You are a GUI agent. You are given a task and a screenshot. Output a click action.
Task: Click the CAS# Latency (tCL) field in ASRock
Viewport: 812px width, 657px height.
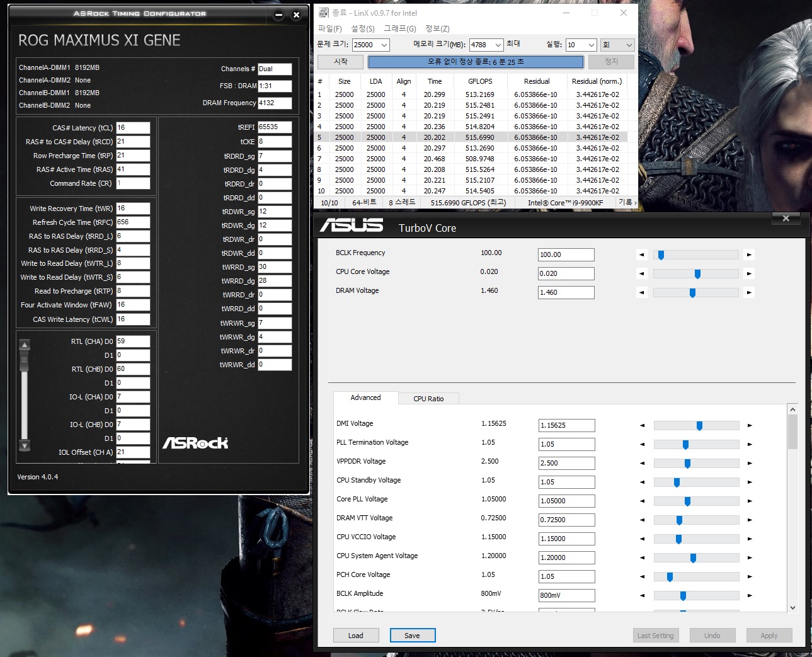point(133,128)
